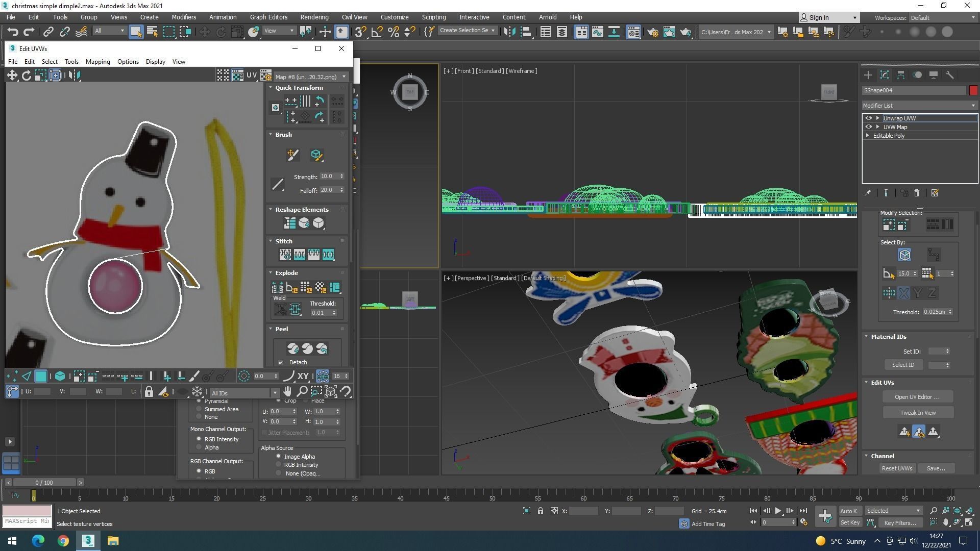Click the Play Animation button
Screen dimensions: 980x551
(x=778, y=511)
